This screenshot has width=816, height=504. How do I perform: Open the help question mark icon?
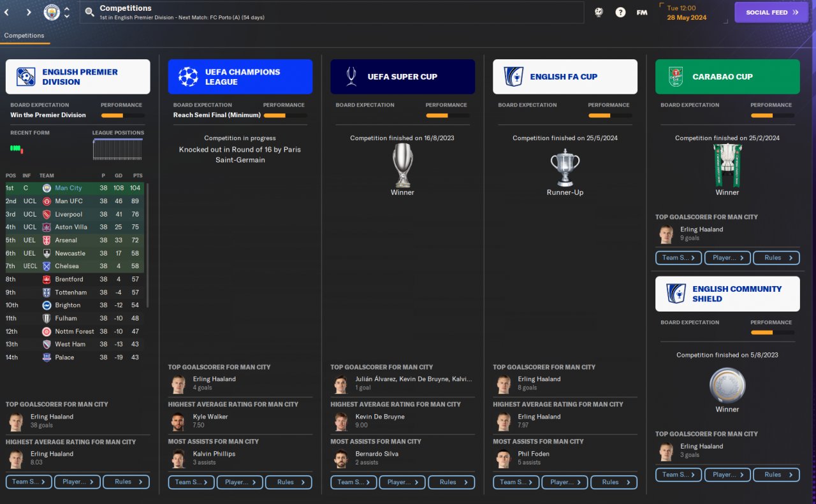pos(620,12)
